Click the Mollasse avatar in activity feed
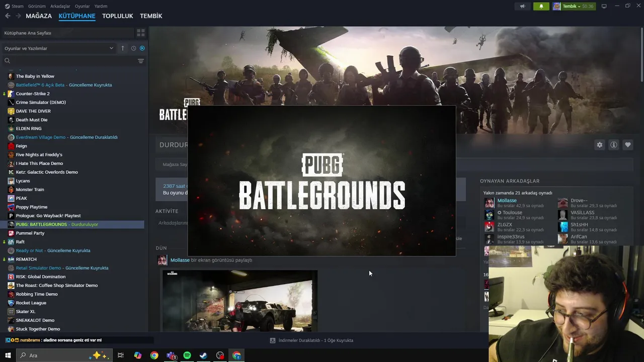This screenshot has height=362, width=644. point(162,260)
